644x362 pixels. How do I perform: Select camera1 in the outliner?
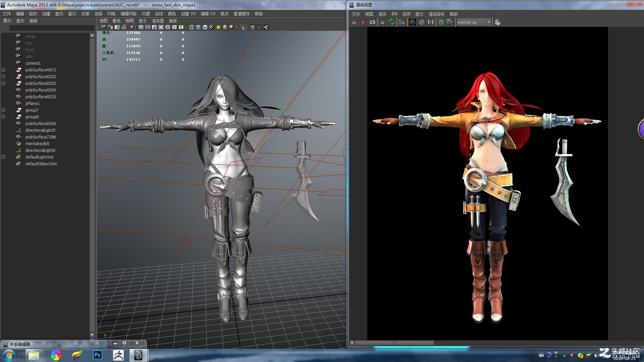33,63
